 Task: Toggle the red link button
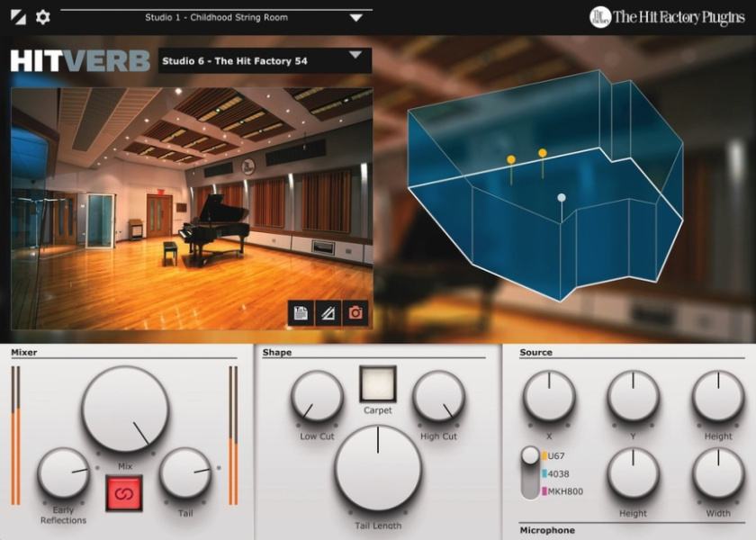coord(124,493)
